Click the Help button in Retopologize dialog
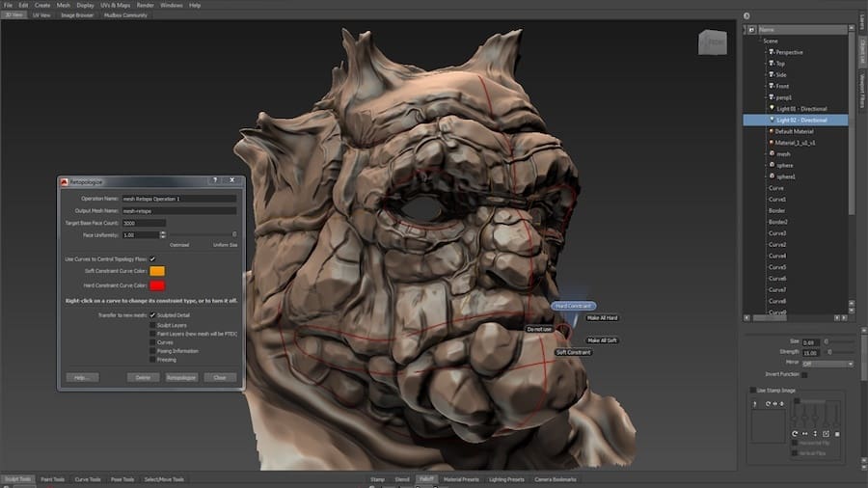 point(83,377)
